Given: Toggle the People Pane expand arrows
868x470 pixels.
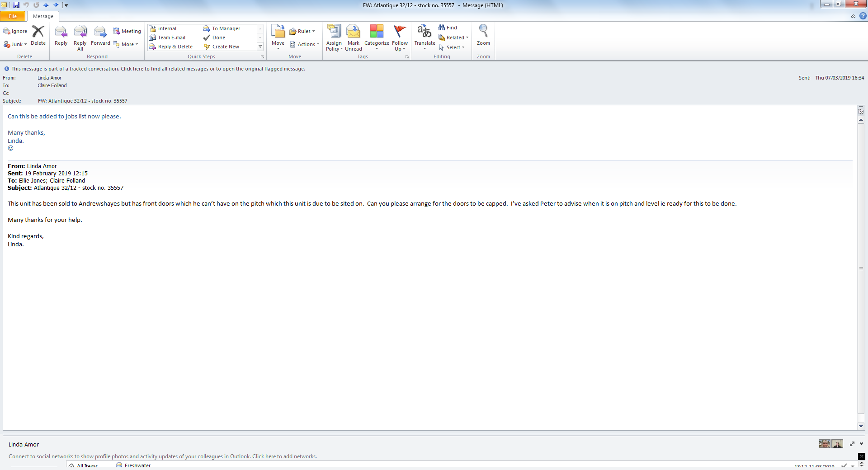Looking at the screenshot, I should (x=852, y=444).
